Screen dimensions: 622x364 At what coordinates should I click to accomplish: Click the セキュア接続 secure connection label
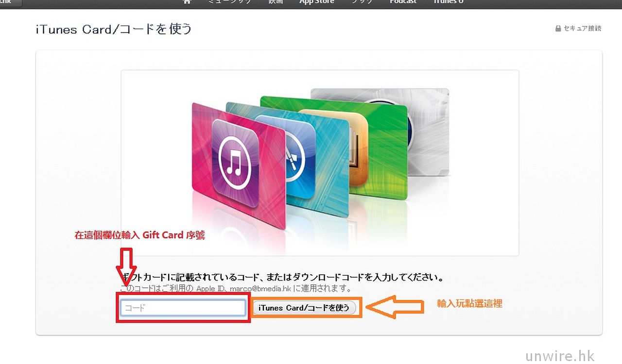coord(582,29)
